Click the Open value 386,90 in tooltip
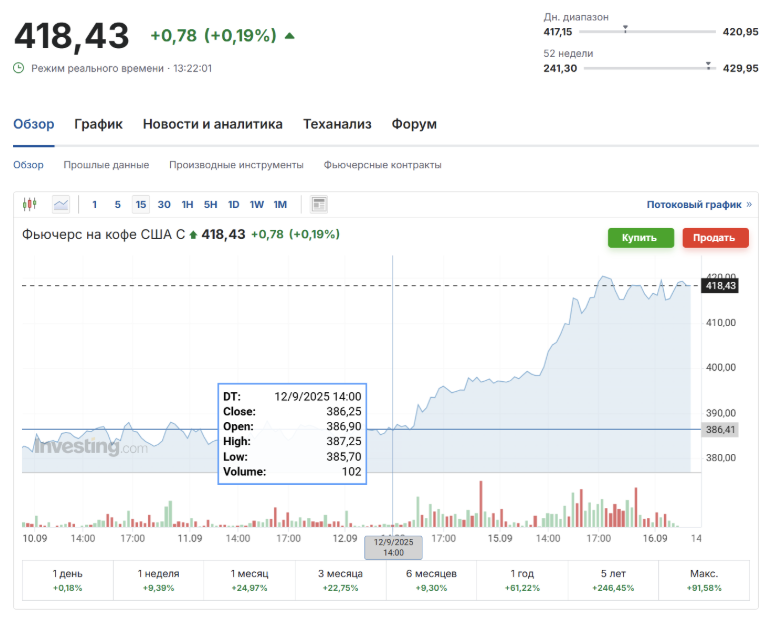This screenshot has width=772, height=622. (x=344, y=426)
